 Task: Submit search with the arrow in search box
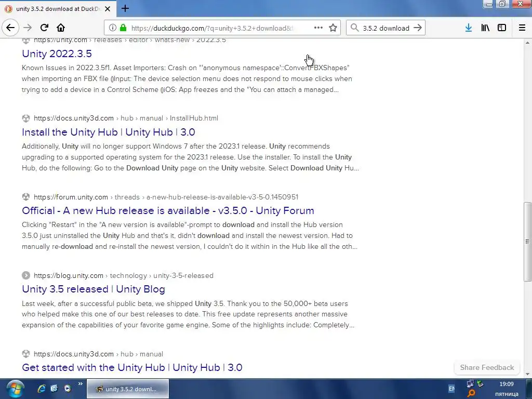(x=418, y=28)
